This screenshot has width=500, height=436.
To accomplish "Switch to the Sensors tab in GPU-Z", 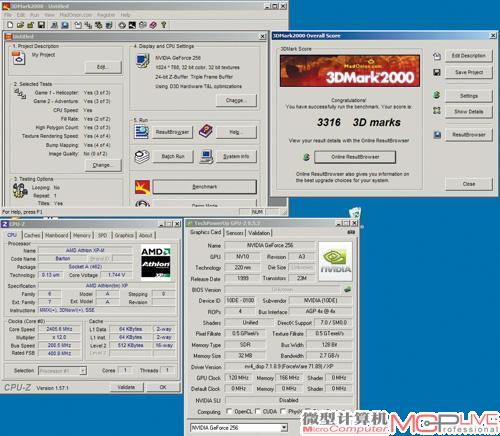I will (235, 233).
